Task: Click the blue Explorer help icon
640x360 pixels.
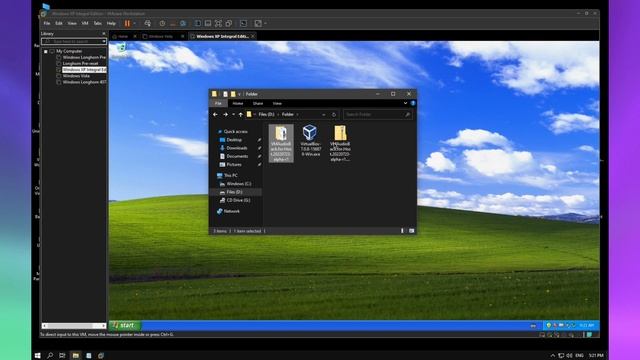Action: [x=413, y=103]
